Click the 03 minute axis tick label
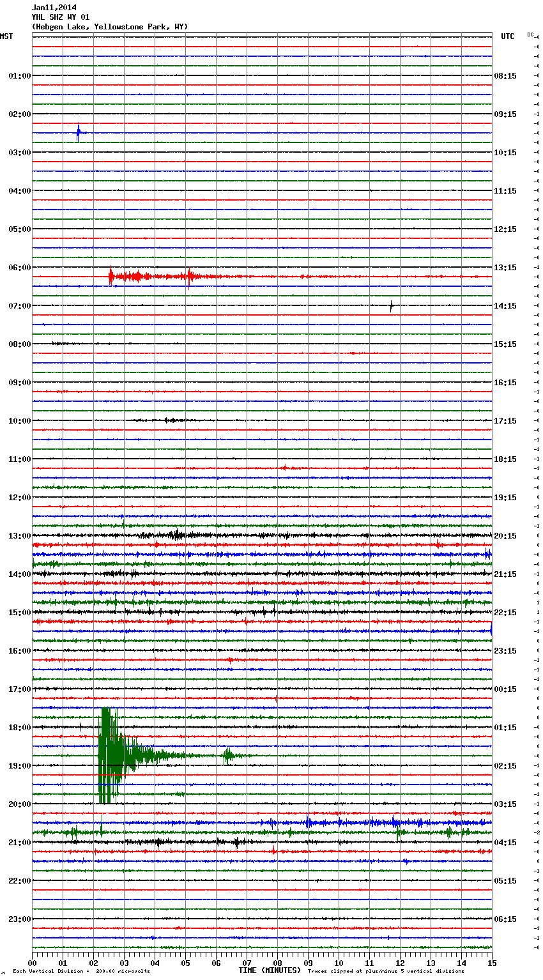 coord(124,963)
